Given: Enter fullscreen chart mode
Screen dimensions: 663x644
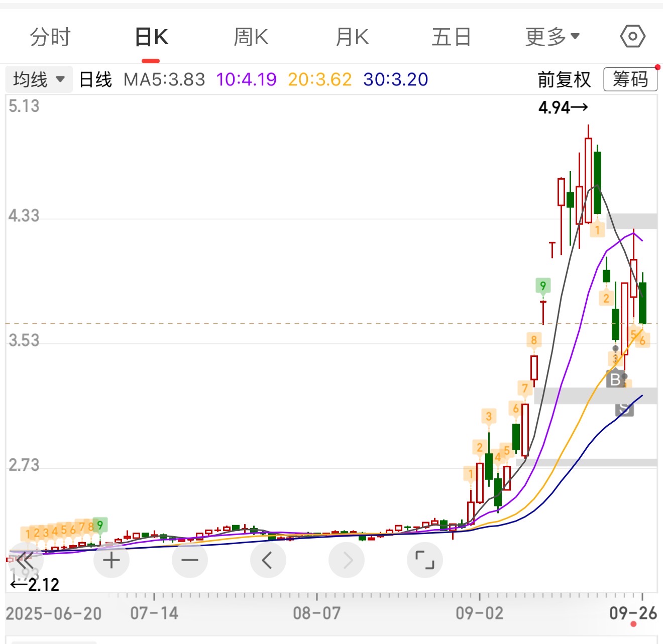Looking at the screenshot, I should click(425, 560).
